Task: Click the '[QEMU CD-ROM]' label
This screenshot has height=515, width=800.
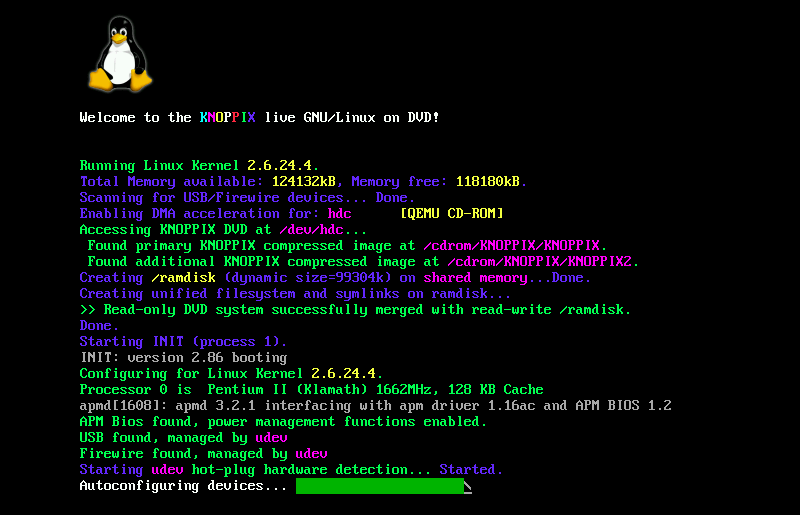Action: point(452,213)
